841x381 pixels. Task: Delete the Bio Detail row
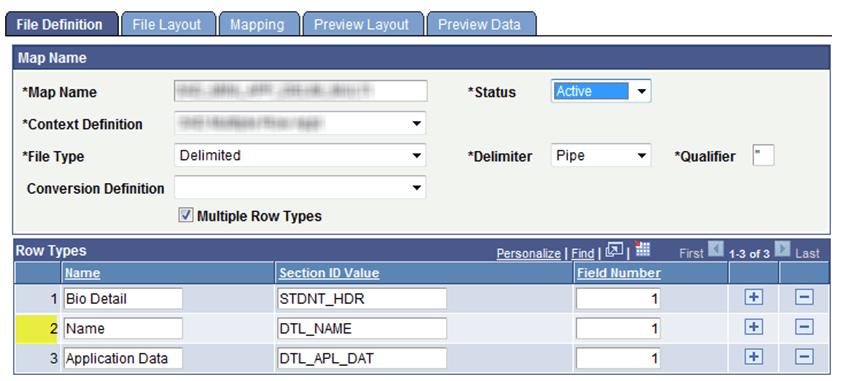804,297
